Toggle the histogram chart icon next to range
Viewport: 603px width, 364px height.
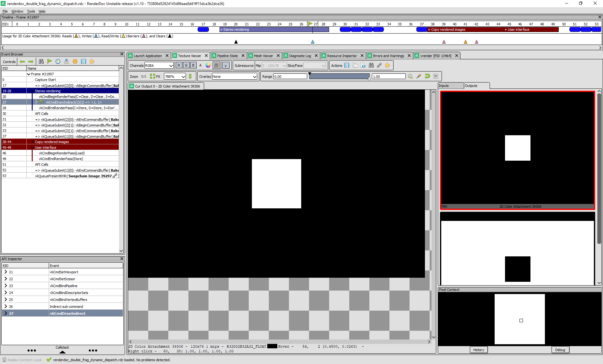point(436,76)
